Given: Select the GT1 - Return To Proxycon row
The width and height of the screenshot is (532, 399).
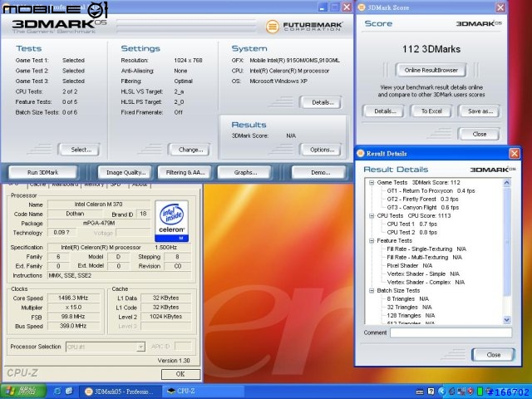Looking at the screenshot, I should [431, 191].
